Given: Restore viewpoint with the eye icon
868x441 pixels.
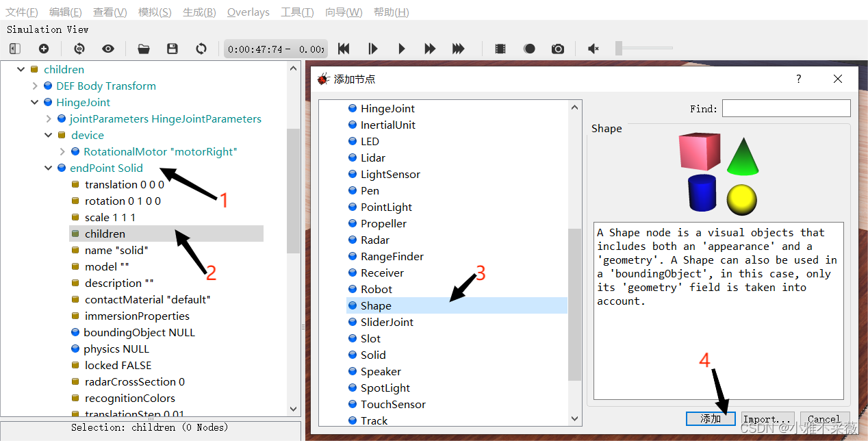Looking at the screenshot, I should [x=108, y=49].
